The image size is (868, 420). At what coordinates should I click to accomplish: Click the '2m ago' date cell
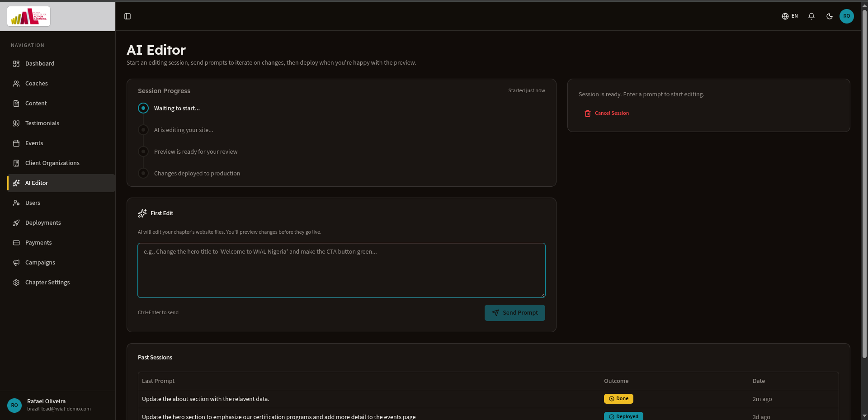(x=762, y=399)
